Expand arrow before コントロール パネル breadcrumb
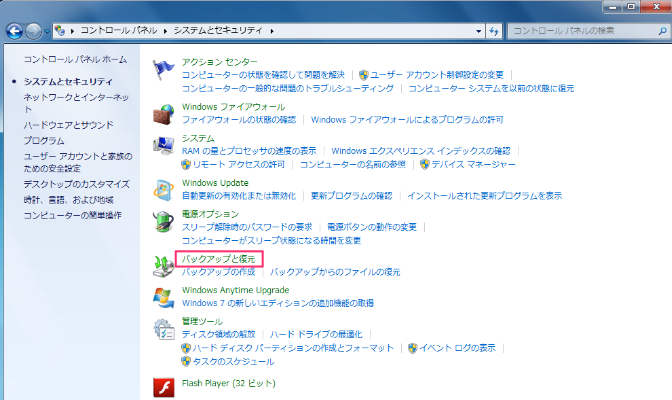Screen dimensions: 672x400 [72, 31]
